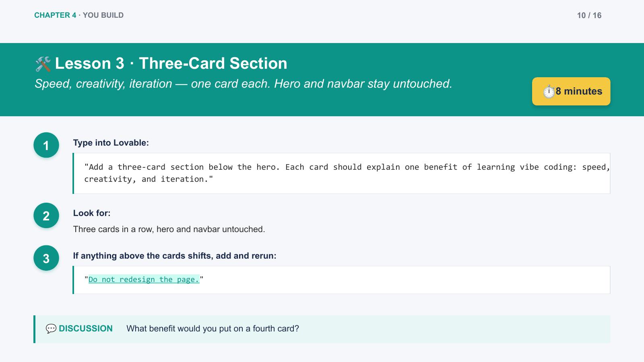Click the 'Type into Lovable:' heading
644x362 pixels.
111,143
